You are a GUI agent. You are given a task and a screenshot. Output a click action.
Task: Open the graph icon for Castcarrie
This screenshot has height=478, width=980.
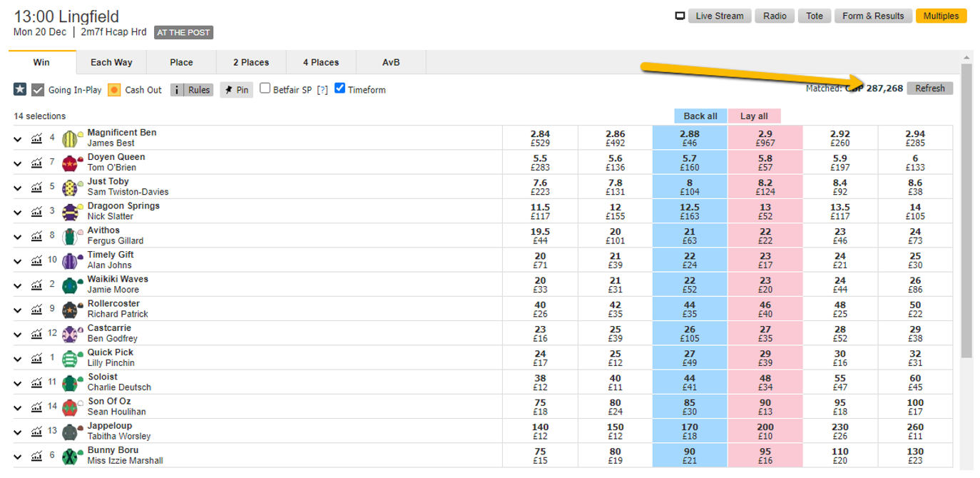pos(36,333)
